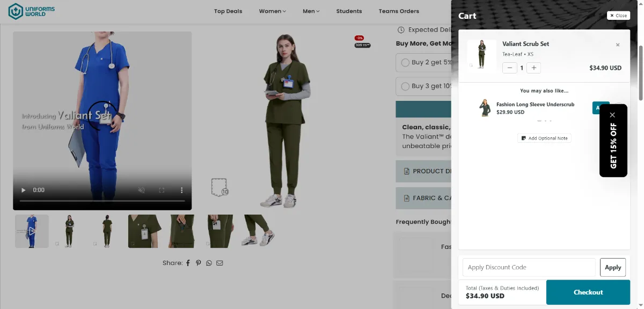The width and height of the screenshot is (644, 309).
Task: Click the Expected Delivery clock icon
Action: pos(401,30)
